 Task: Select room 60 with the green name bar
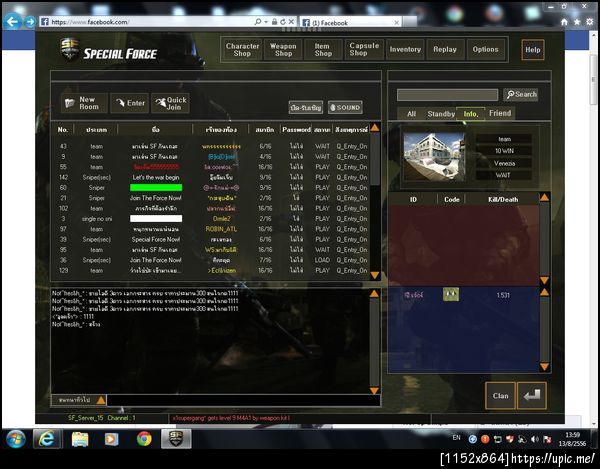212,188
